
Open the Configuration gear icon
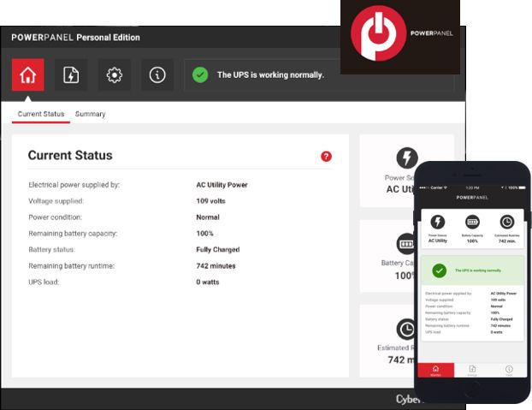tap(115, 75)
